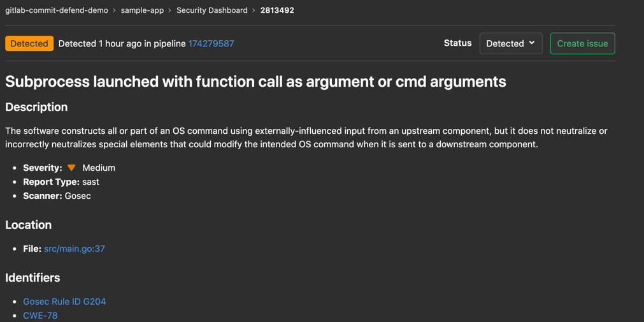Open Security Dashboard breadcrumb
644x322 pixels.
coord(211,10)
